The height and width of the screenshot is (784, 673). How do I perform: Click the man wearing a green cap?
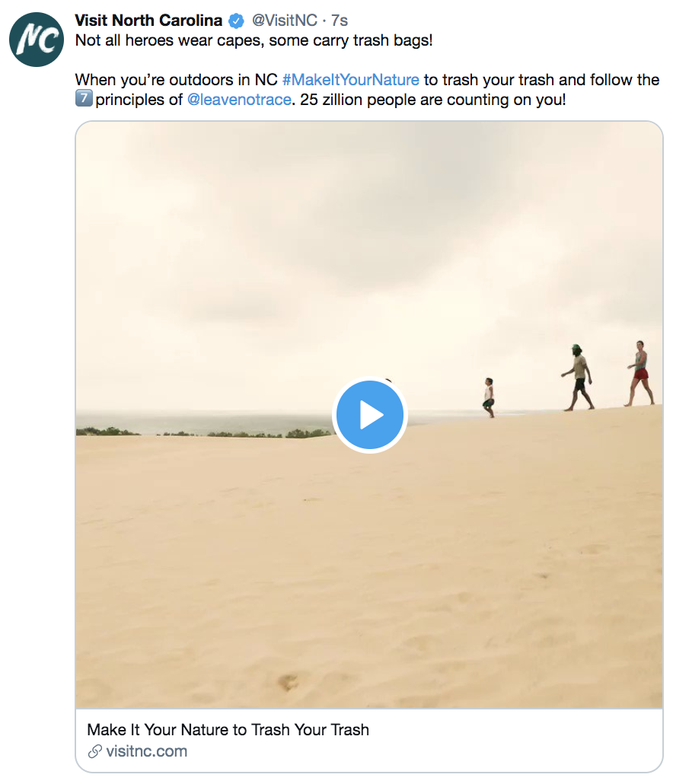coord(578,377)
